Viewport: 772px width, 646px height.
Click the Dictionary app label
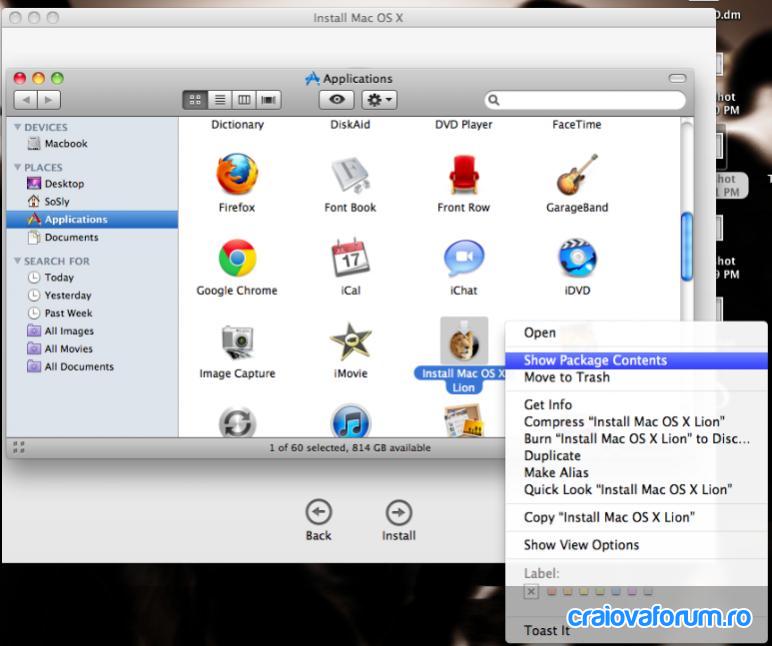click(237, 125)
